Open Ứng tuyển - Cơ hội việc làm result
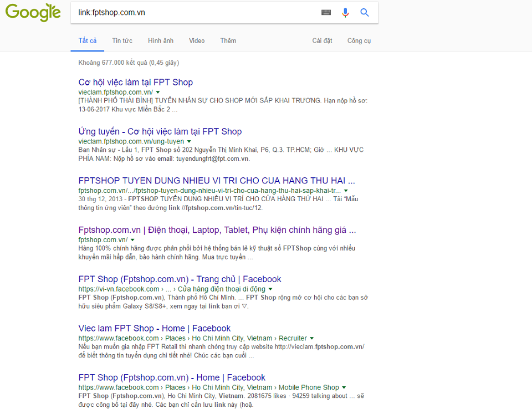 160,132
